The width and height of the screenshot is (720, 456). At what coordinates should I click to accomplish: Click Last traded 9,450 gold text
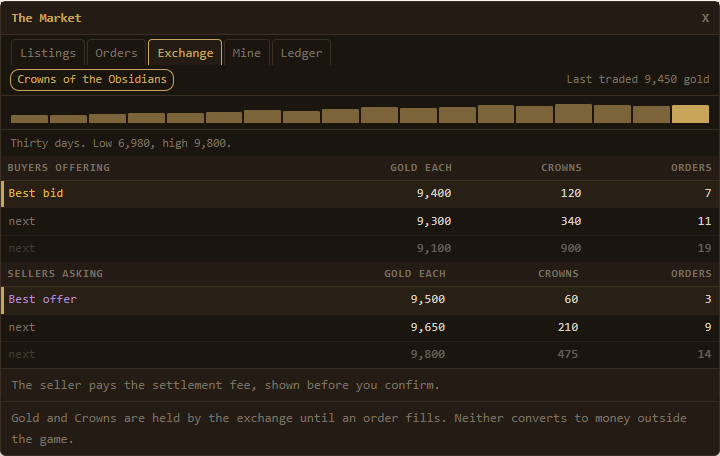(638, 79)
